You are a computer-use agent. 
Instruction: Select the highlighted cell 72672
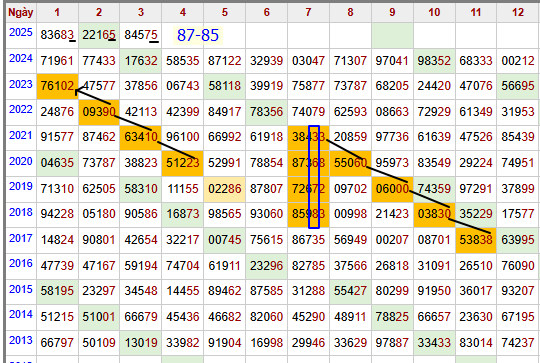coord(308,189)
